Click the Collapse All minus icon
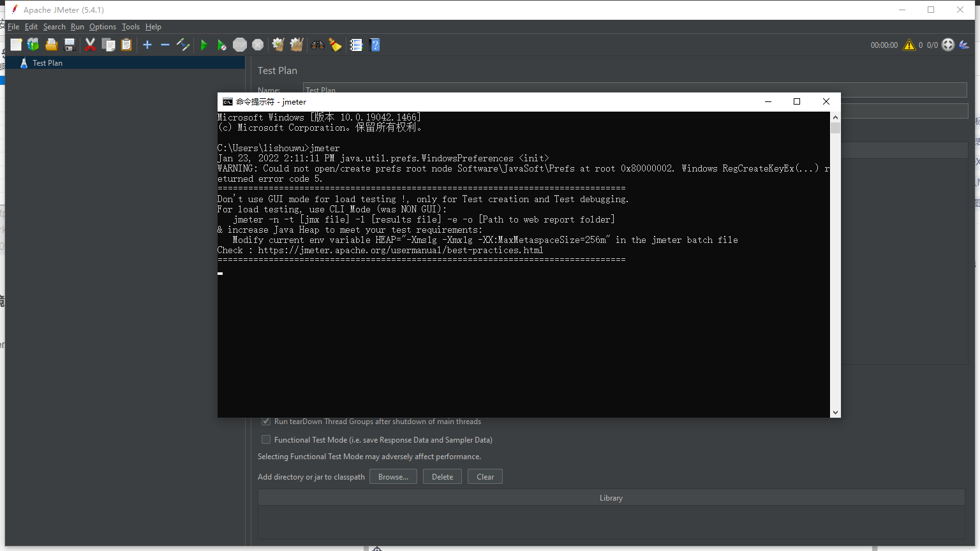The image size is (980, 551). click(x=165, y=45)
